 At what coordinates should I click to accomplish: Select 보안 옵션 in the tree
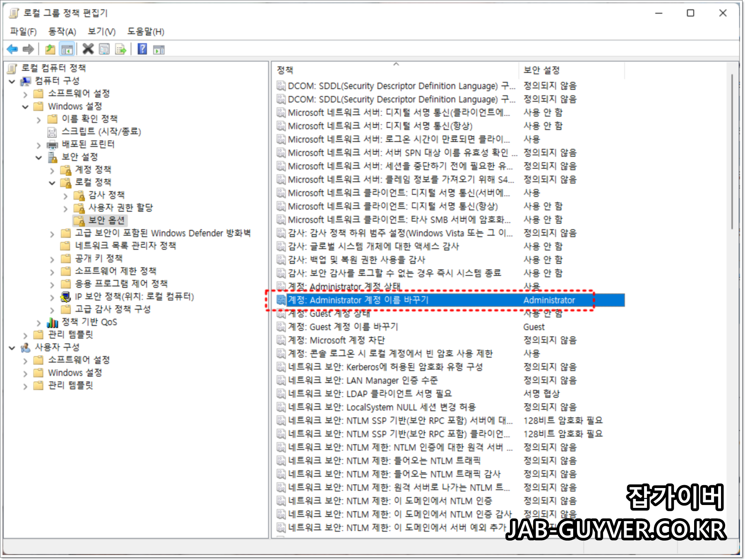(106, 220)
